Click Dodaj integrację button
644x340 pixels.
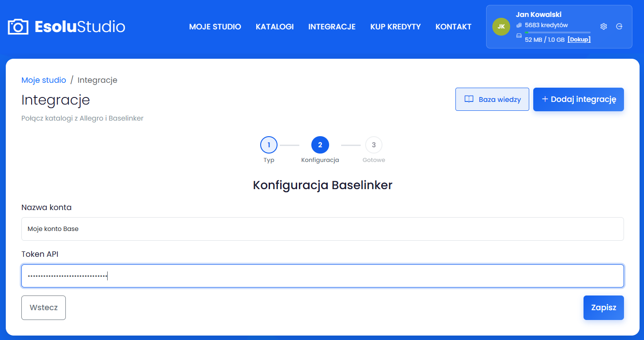579,99
